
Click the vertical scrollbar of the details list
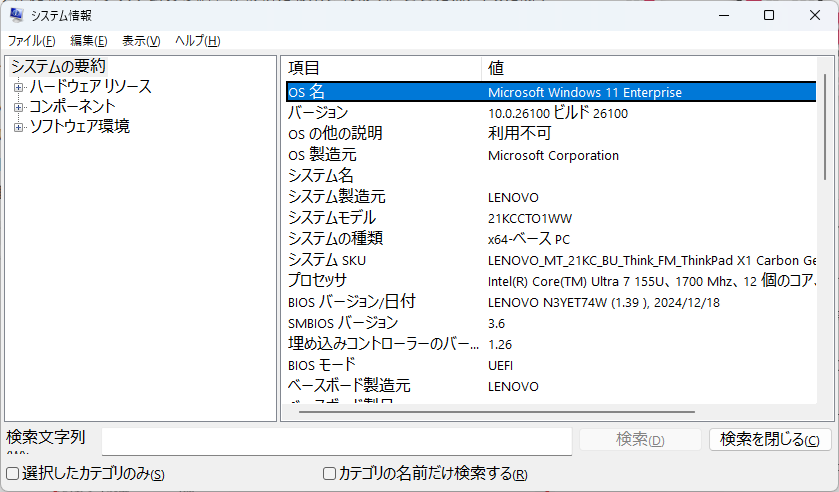825,126
